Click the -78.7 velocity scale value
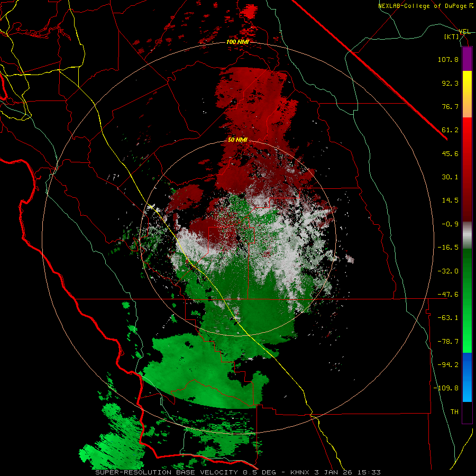 (448, 342)
